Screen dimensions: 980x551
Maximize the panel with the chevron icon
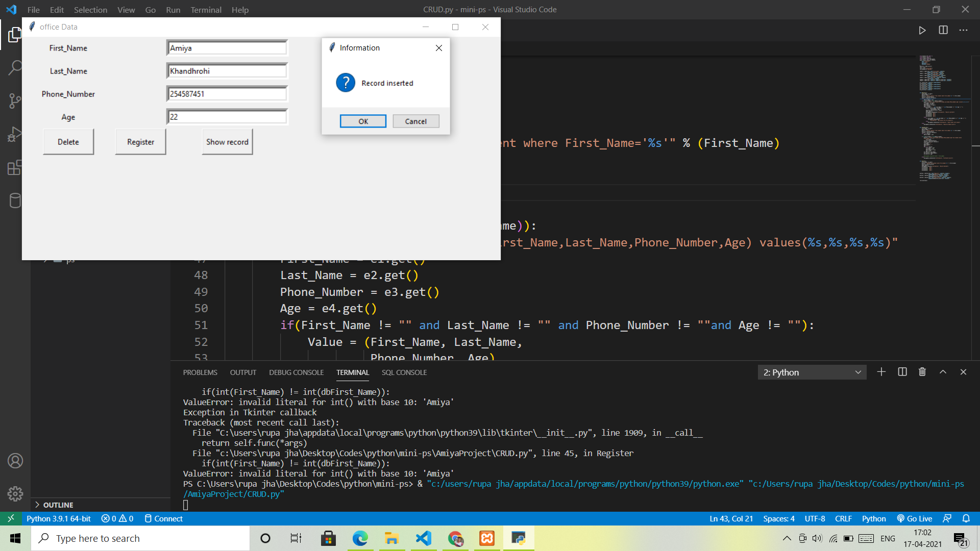click(943, 372)
